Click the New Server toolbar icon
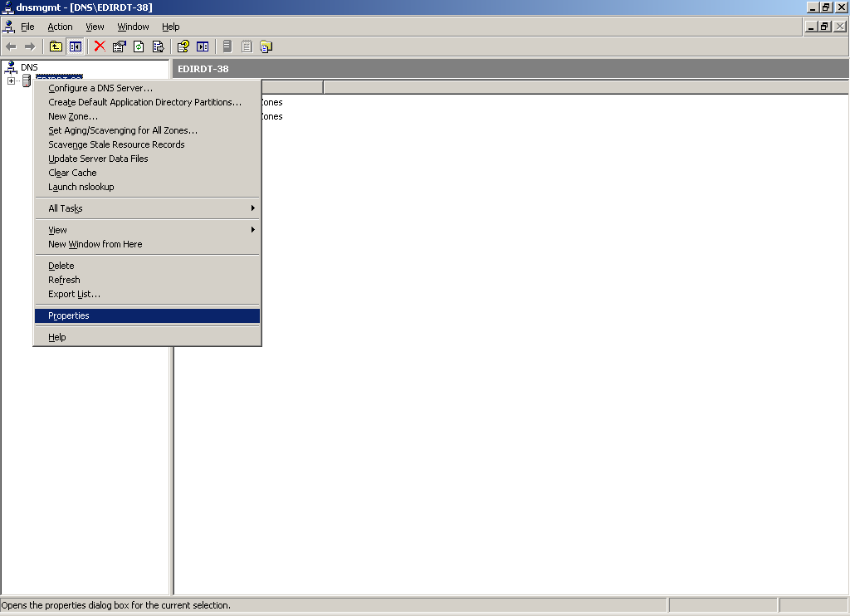 (x=227, y=46)
